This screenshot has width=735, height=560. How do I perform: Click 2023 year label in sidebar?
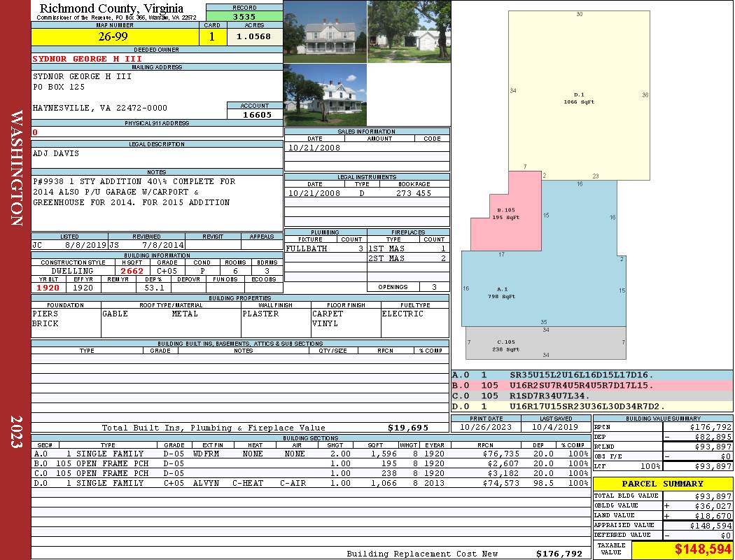tap(17, 432)
